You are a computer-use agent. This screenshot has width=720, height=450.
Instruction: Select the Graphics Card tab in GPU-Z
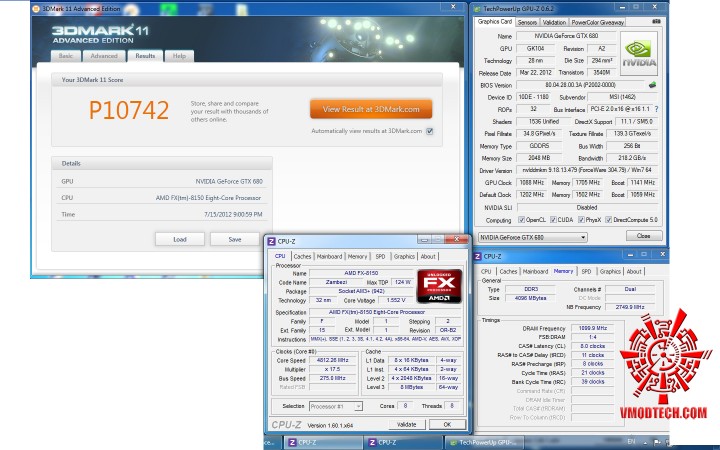point(495,22)
